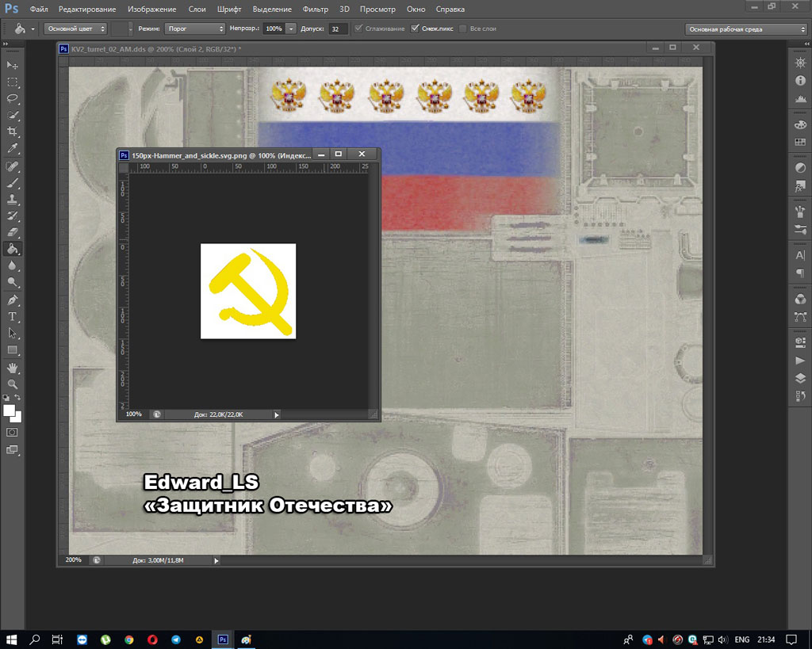Viewport: 812px width, 649px height.
Task: Select the Move tool
Action: 13,65
